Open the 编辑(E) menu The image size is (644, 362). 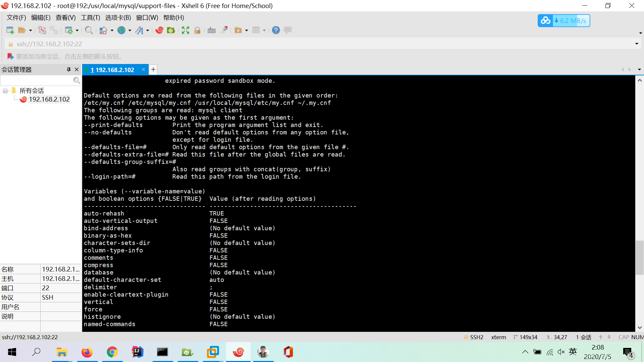(41, 18)
